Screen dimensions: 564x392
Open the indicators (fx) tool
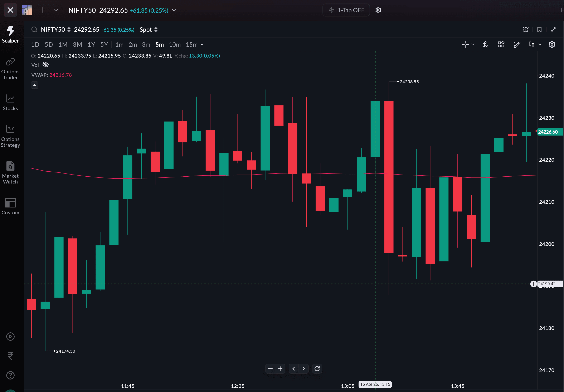point(485,44)
